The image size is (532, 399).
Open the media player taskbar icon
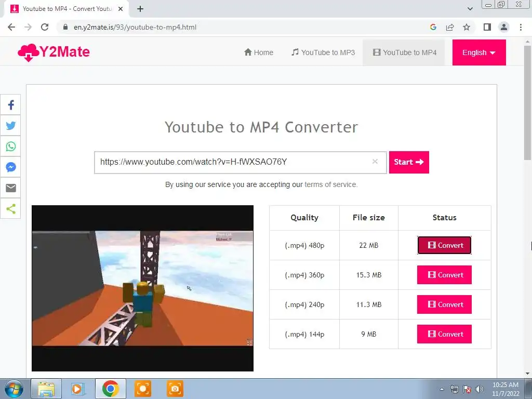pos(77,389)
